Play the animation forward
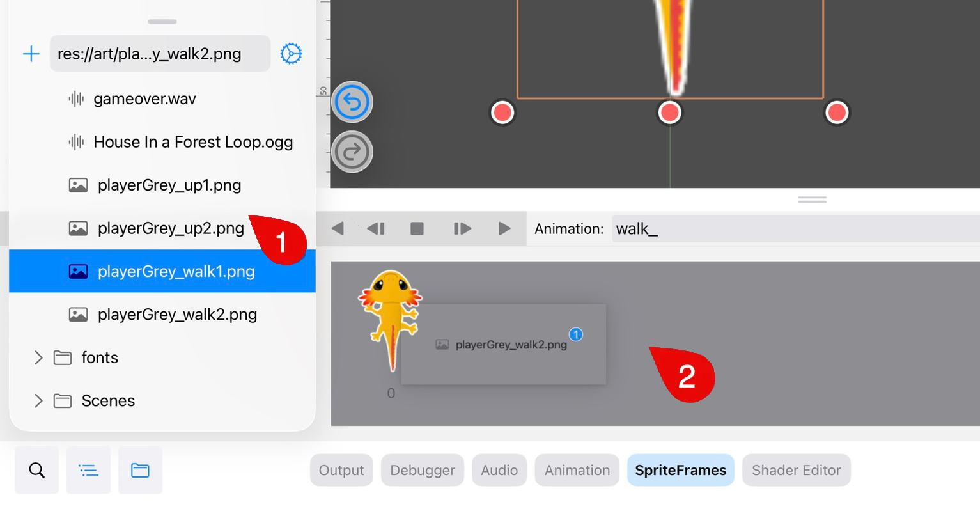The image size is (980, 509). click(504, 228)
